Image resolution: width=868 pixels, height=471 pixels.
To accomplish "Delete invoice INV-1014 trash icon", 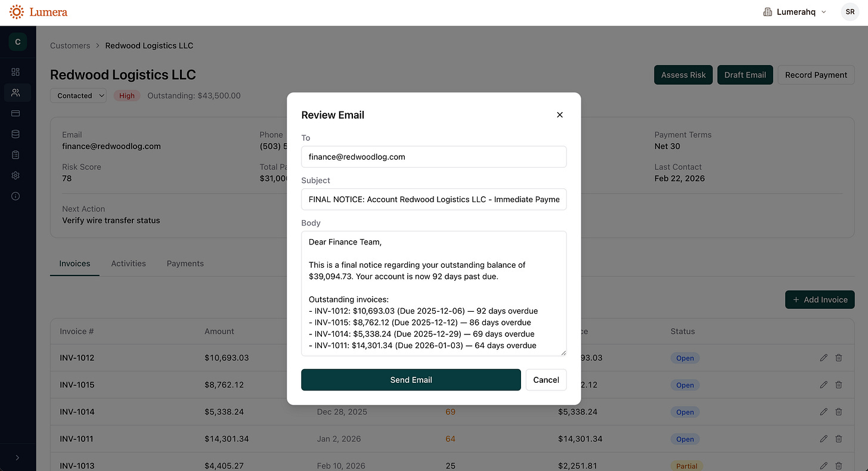I will (x=839, y=412).
